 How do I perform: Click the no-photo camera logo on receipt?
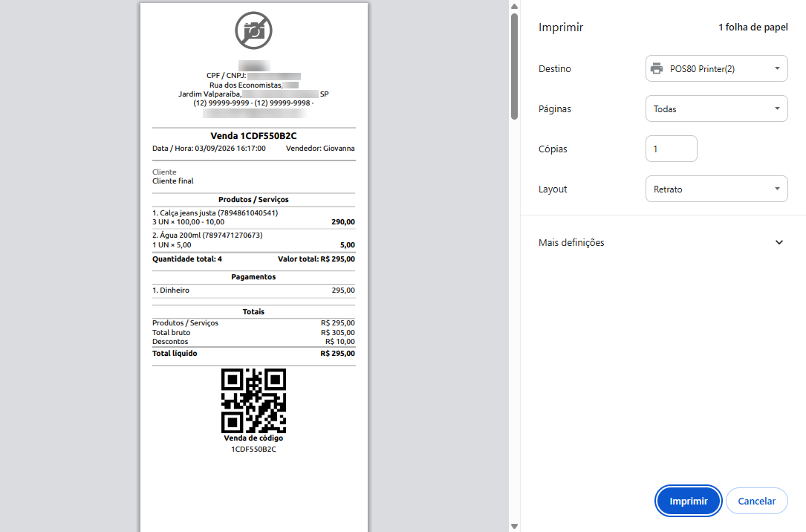(253, 30)
